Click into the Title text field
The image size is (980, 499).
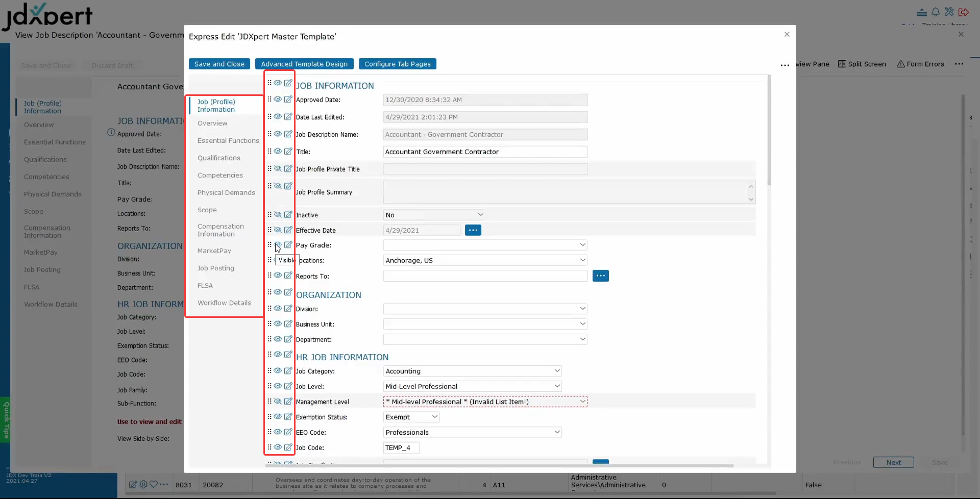485,152
